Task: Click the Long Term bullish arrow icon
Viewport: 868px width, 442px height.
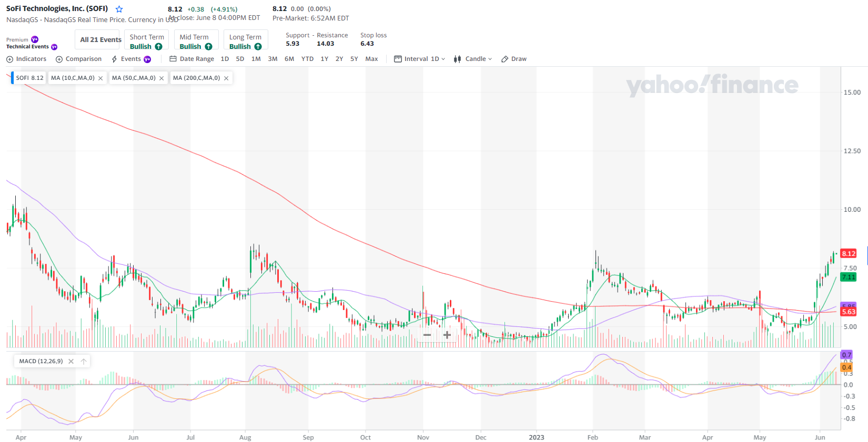Action: coord(258,47)
